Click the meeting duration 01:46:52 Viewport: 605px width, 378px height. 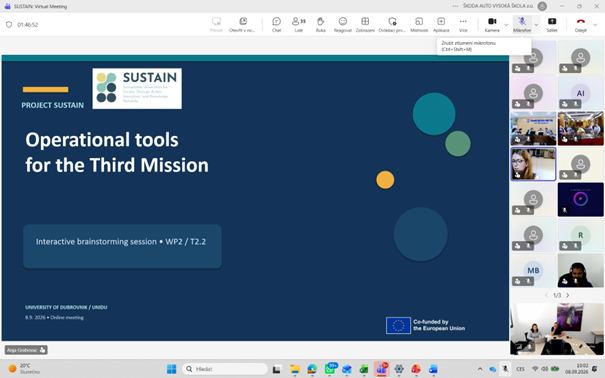click(x=27, y=25)
